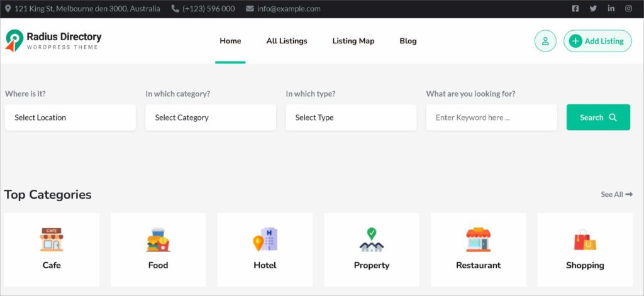Click the green Search button
Image resolution: width=644 pixels, height=296 pixels.
coord(599,118)
